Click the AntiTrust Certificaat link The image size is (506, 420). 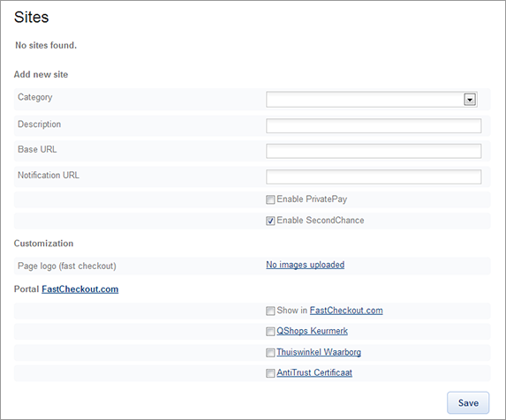tap(314, 372)
